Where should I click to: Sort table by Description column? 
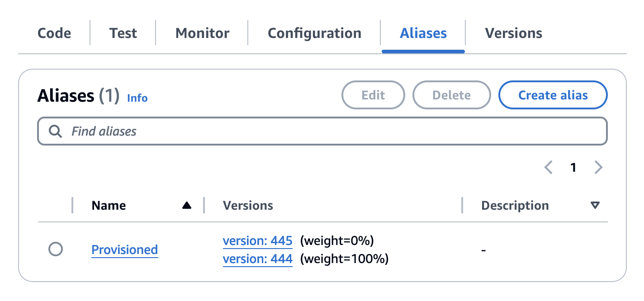pos(515,205)
